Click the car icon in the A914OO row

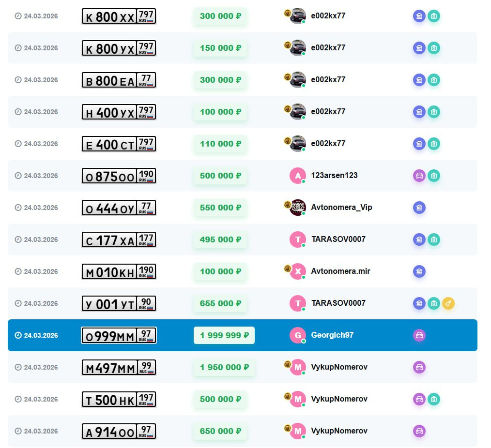[419, 431]
